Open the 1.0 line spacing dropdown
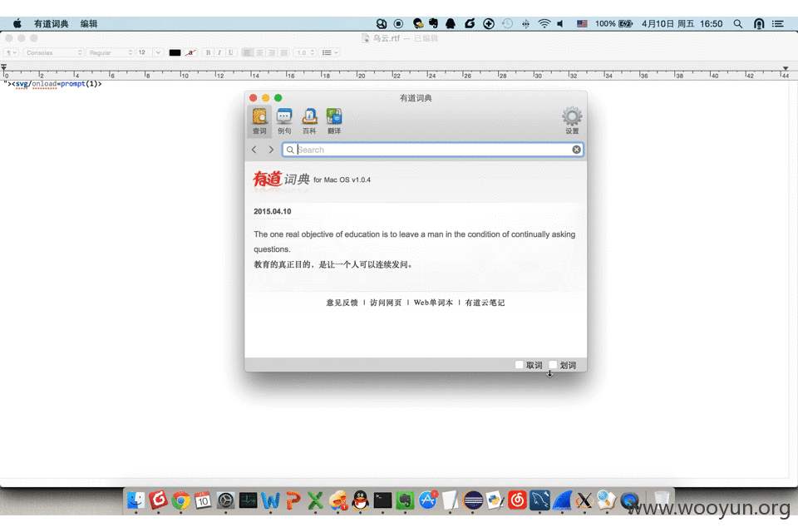Screen dimensions: 798x532 pos(305,52)
